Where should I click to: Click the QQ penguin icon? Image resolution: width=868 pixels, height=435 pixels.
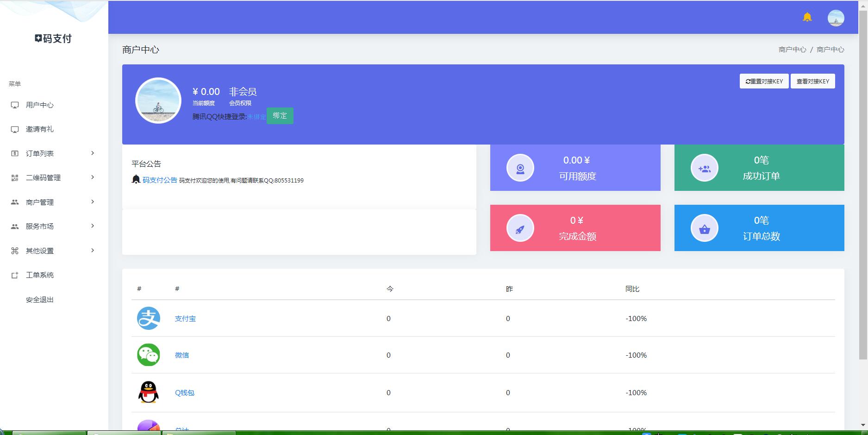point(149,392)
